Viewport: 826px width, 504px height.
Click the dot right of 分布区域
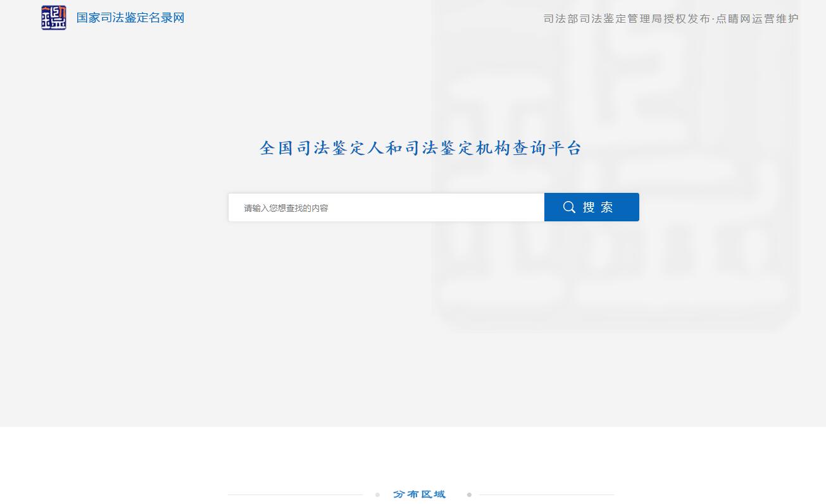469,495
